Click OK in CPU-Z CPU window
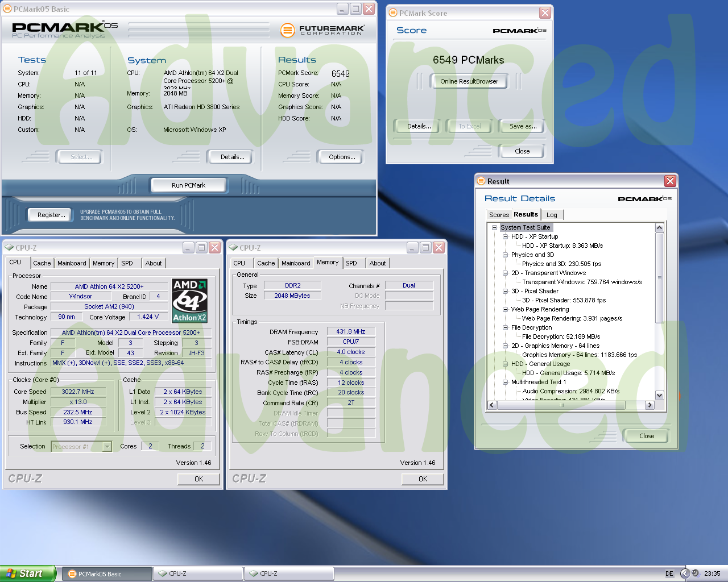Image resolution: width=728 pixels, height=582 pixels. [x=198, y=479]
